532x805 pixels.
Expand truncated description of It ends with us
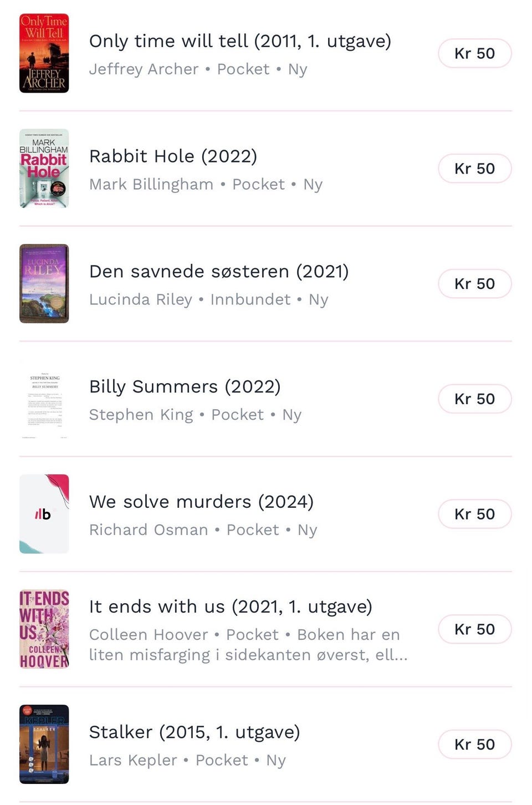(x=248, y=645)
